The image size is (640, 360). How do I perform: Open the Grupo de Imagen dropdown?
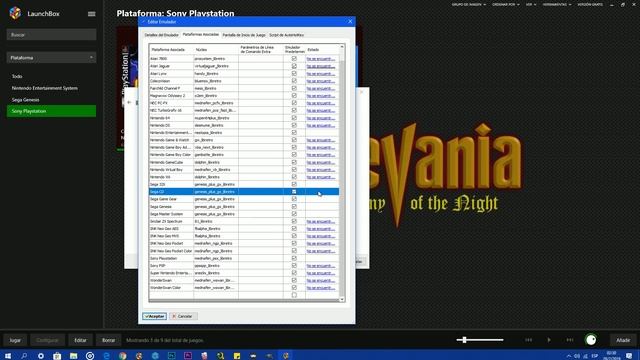pyautogui.click(x=469, y=4)
